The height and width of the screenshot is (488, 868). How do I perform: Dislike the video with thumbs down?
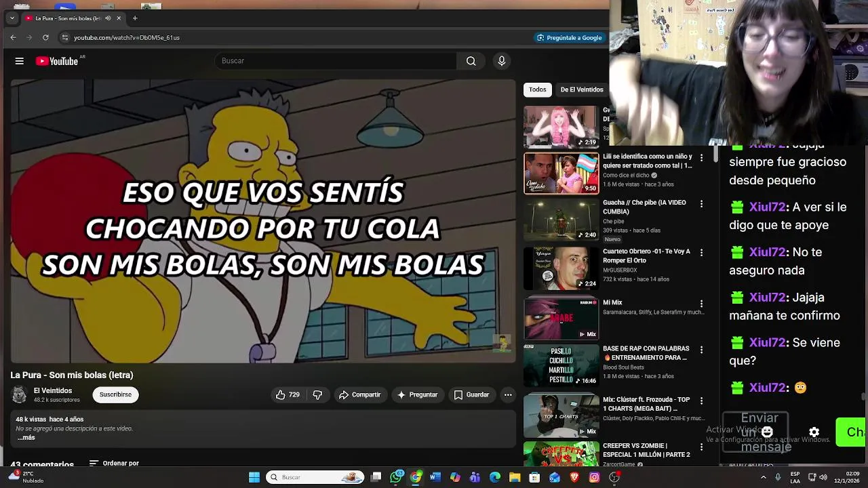coord(317,394)
